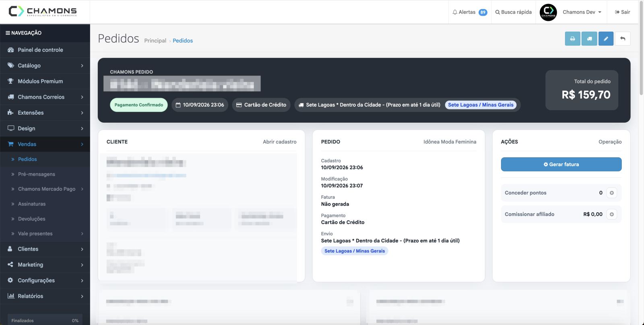The height and width of the screenshot is (325, 644).
Task: Expand the Configurações menu
Action: 45,280
